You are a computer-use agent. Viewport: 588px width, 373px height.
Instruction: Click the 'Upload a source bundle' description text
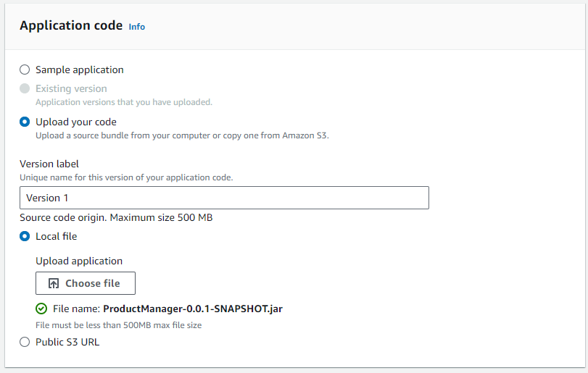coord(182,135)
